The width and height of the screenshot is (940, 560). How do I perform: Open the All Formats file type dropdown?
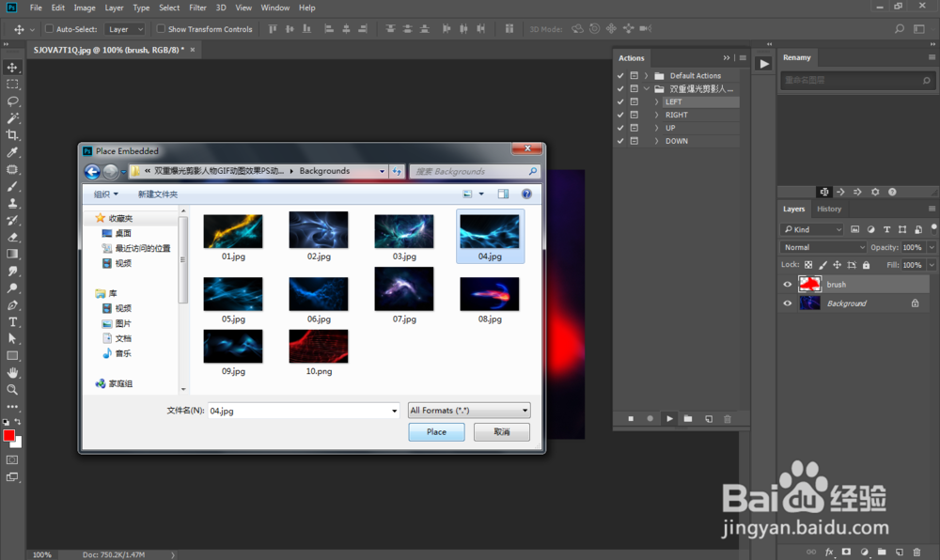point(469,411)
